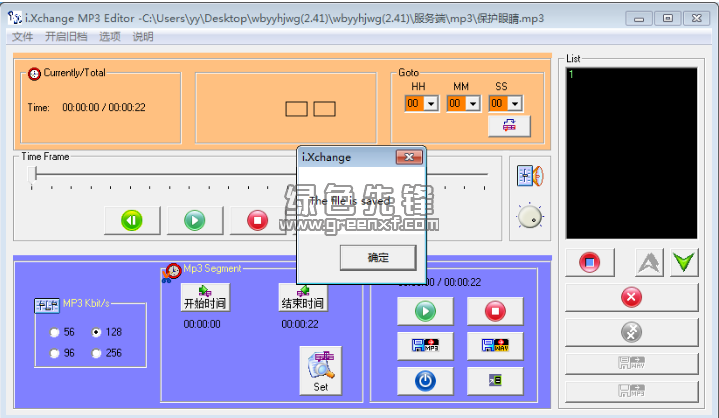Click the list save as WAV button
Viewport: 719px width, 418px height.
tap(631, 364)
